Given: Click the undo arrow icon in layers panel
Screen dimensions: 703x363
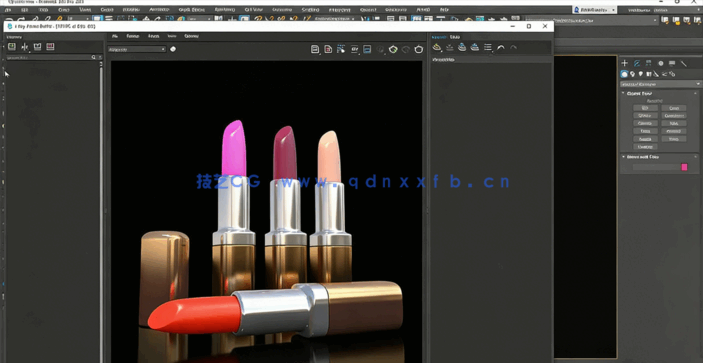Looking at the screenshot, I should pos(501,48).
